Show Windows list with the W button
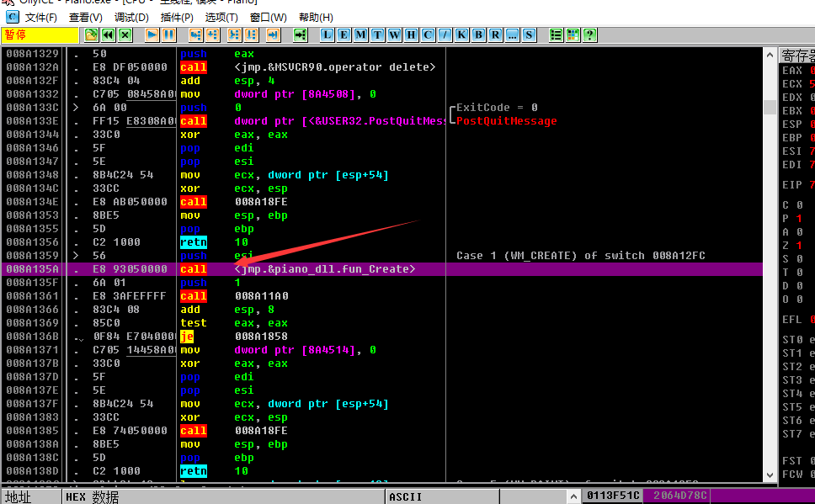Screen dimensions: 815x504 [395, 34]
